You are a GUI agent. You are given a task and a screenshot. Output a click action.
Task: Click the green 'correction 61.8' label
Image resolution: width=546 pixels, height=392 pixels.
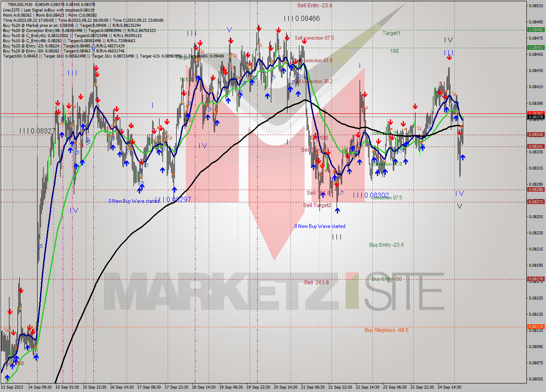coord(386,164)
